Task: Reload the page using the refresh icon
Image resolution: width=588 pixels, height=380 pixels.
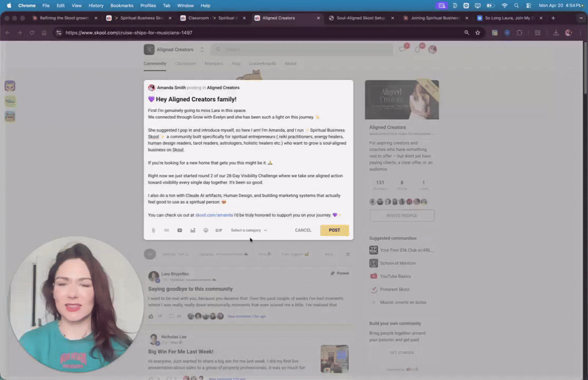Action: coord(32,33)
